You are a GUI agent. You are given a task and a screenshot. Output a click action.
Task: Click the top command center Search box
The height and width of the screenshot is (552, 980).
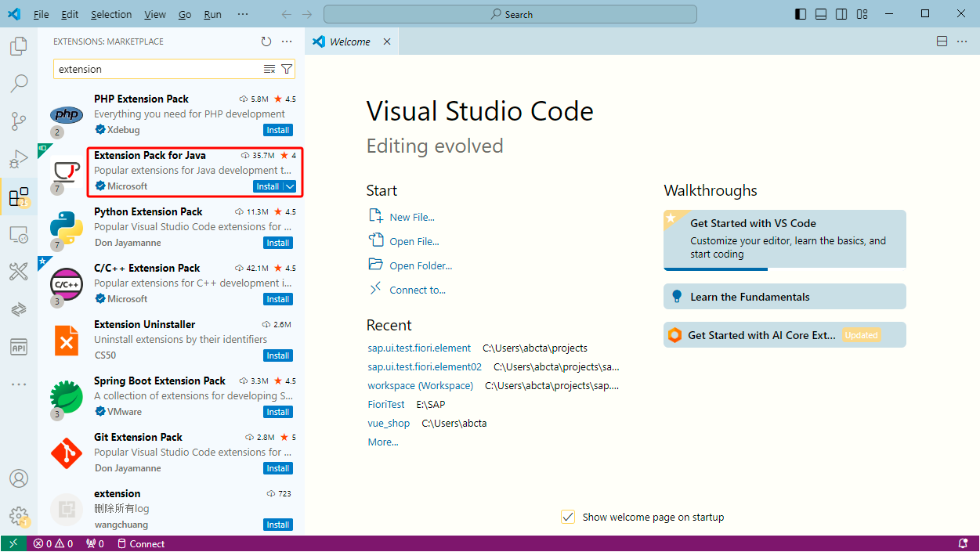[510, 14]
